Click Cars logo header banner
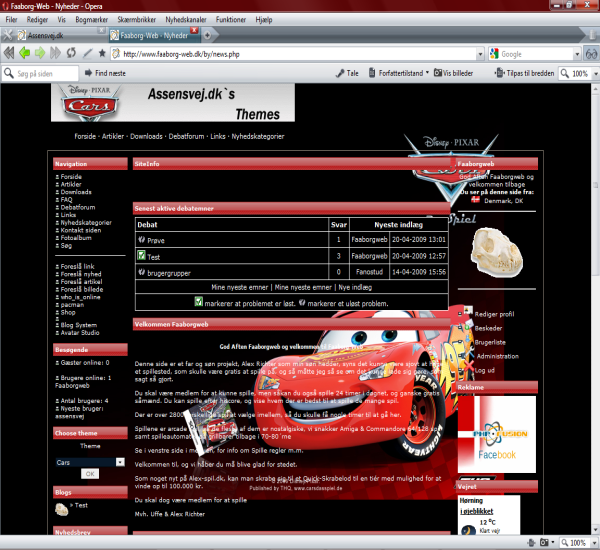 tap(173, 103)
